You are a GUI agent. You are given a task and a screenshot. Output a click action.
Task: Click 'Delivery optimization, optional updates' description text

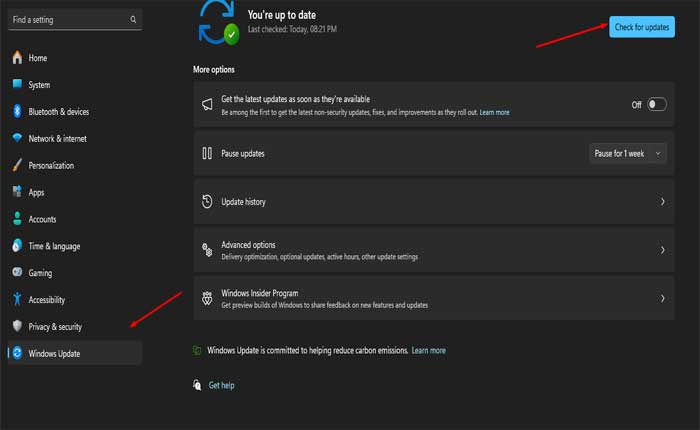[x=320, y=257]
